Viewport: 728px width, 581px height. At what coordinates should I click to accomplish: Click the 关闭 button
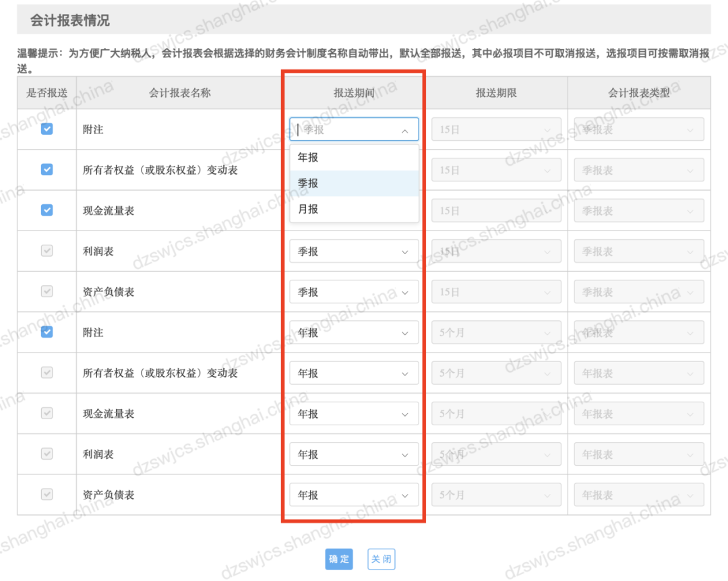(381, 559)
